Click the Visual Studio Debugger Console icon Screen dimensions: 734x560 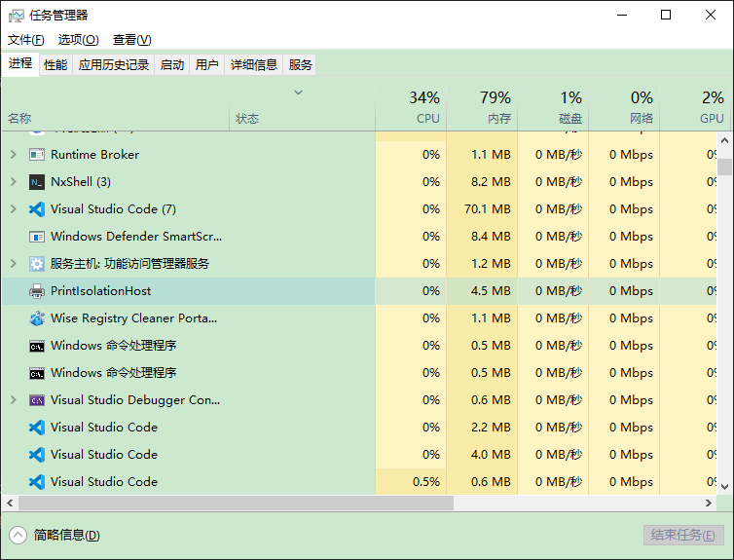point(37,400)
